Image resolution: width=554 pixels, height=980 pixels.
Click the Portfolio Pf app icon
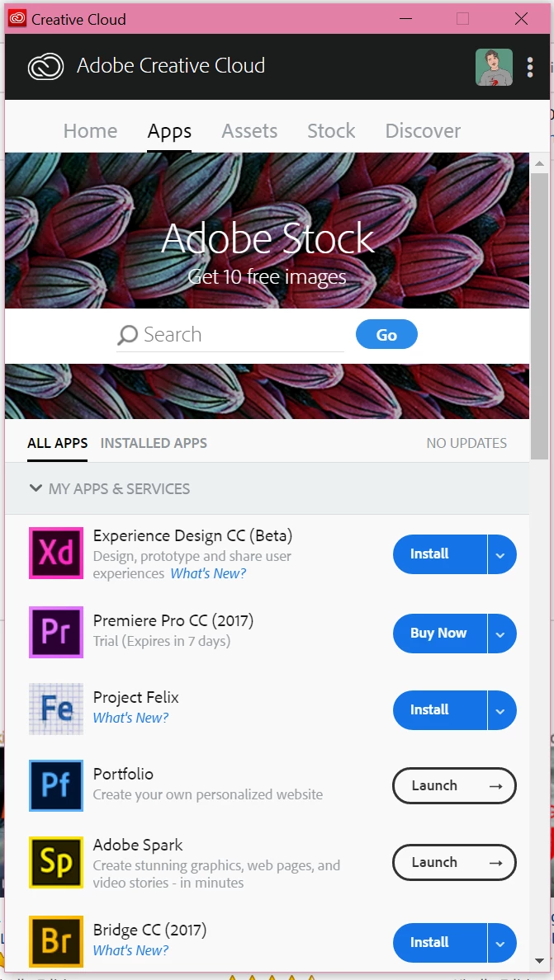(56, 785)
